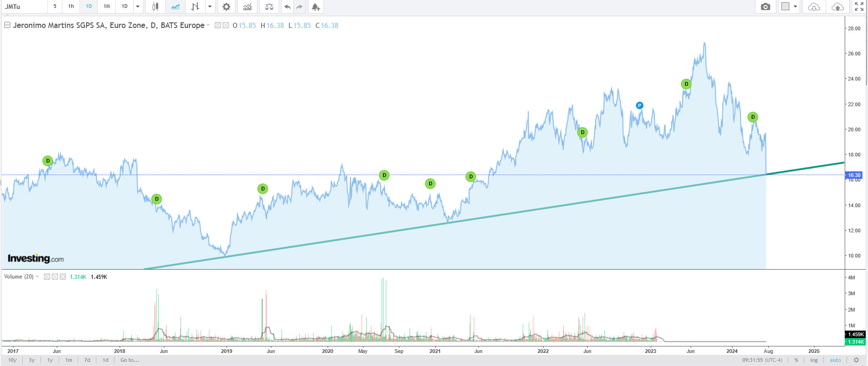
Task: Collapse the Jeronimo Martins legend box
Action: 7,25
